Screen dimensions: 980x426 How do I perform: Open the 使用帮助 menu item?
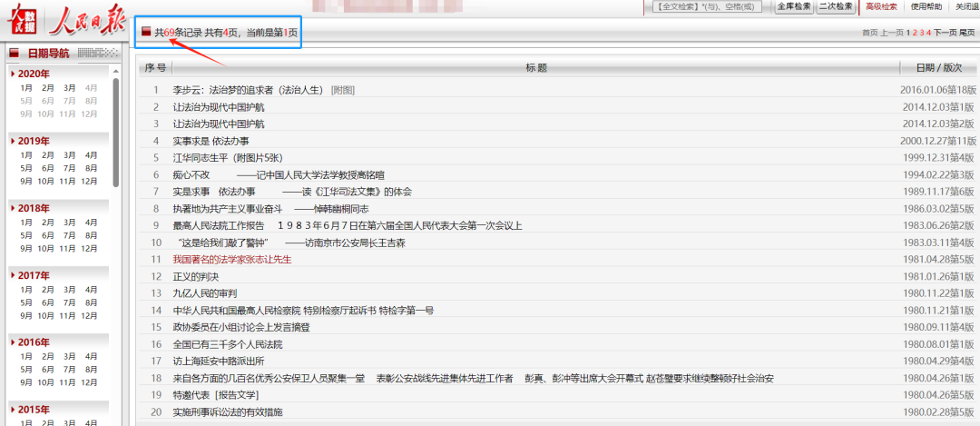[x=926, y=7]
